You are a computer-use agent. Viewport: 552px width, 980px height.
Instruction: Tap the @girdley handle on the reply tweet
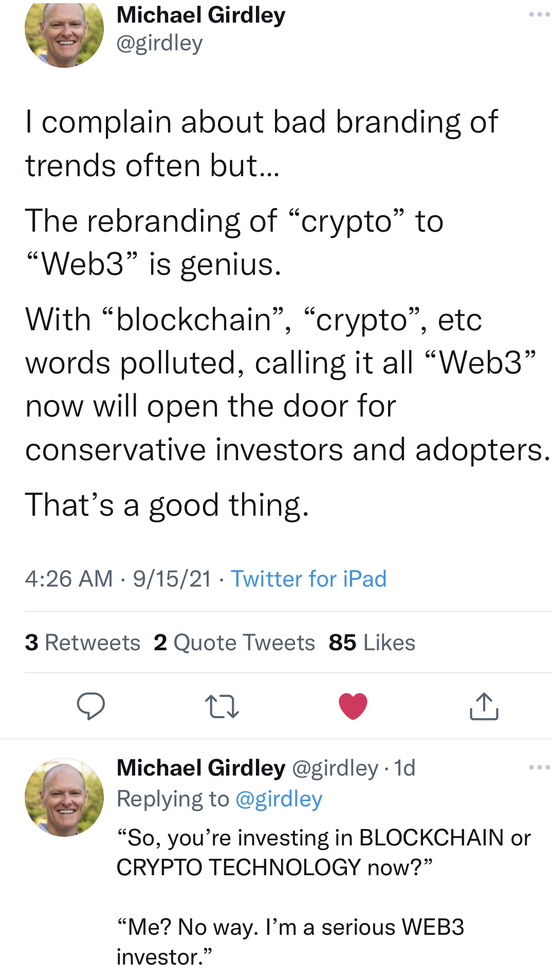(x=335, y=768)
